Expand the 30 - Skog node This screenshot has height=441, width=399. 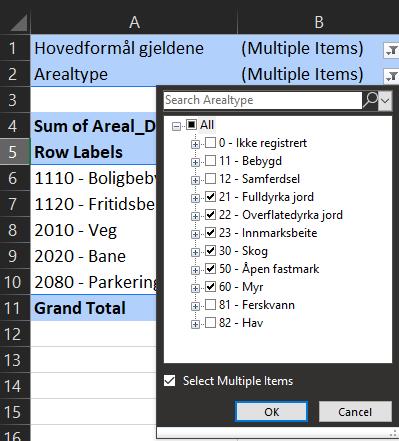click(195, 252)
